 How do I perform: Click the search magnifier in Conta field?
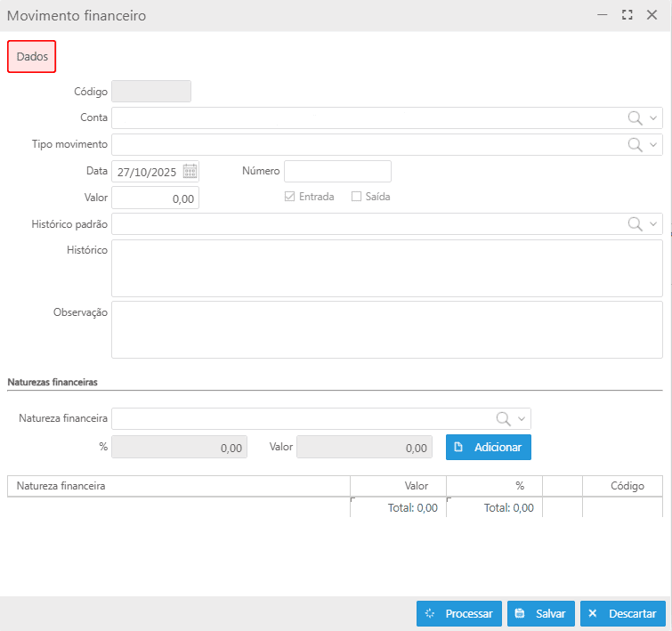pyautogui.click(x=636, y=118)
